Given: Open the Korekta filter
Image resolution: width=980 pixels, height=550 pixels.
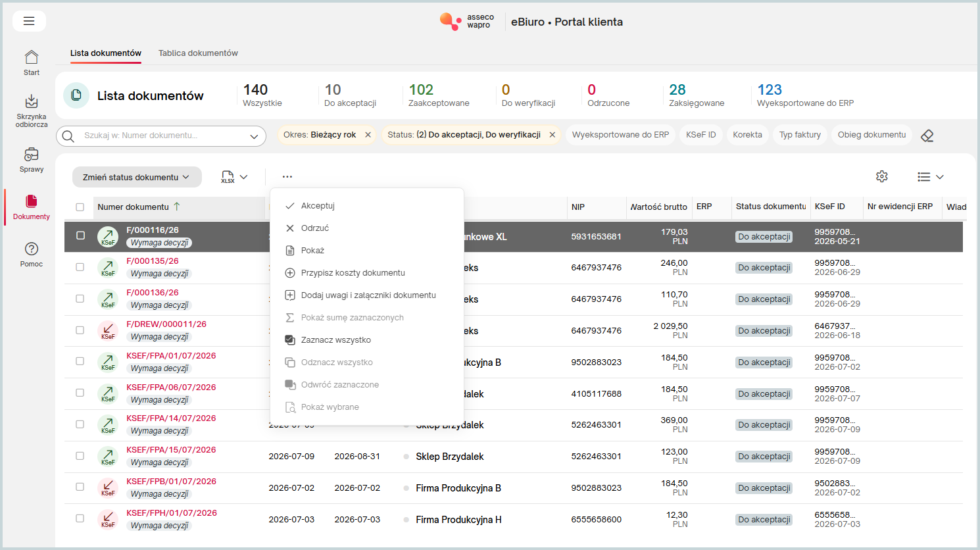Looking at the screenshot, I should click(x=748, y=135).
